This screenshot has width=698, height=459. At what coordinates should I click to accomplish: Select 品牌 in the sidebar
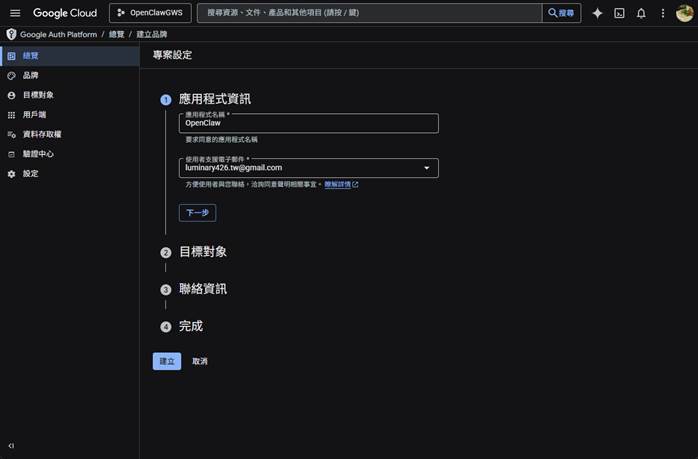point(31,75)
